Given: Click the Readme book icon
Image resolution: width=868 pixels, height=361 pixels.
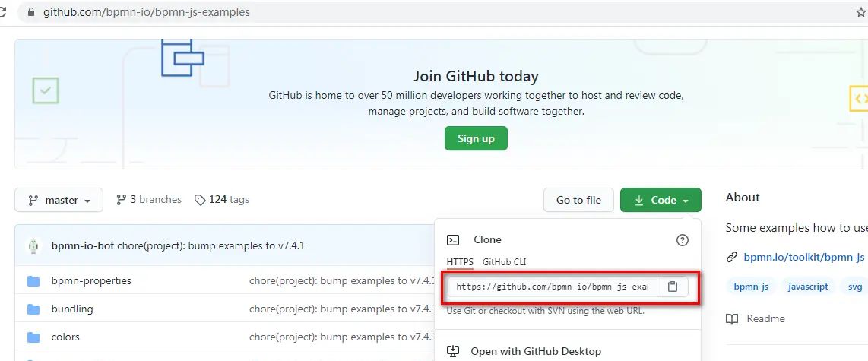Looking at the screenshot, I should tap(732, 318).
